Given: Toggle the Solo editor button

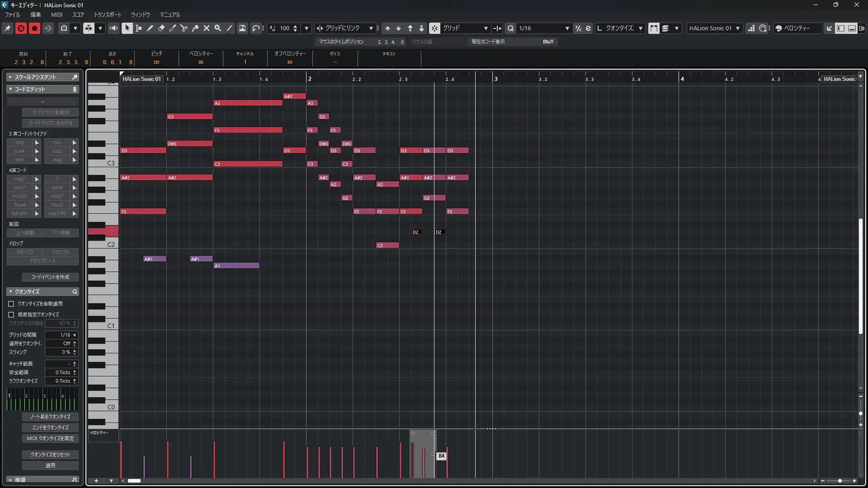Looking at the screenshot, I should pos(21,28).
